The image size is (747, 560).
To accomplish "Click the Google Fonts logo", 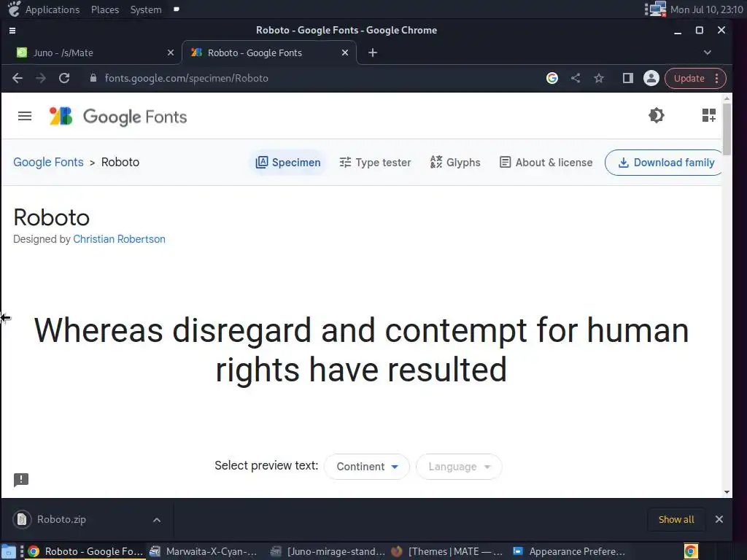I will coord(117,116).
